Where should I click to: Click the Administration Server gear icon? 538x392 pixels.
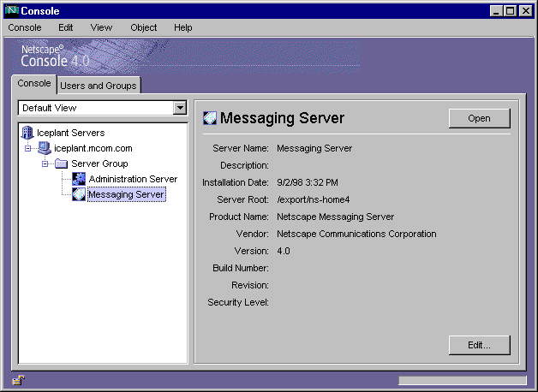point(79,179)
